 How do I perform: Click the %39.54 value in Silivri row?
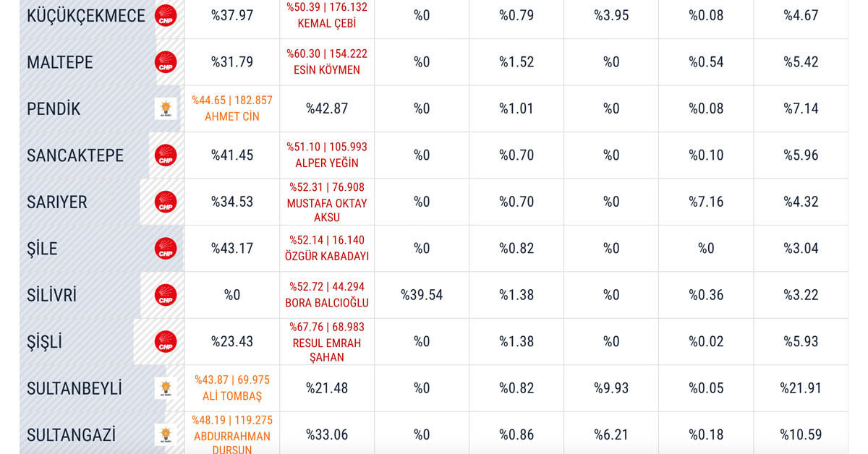[x=422, y=295]
